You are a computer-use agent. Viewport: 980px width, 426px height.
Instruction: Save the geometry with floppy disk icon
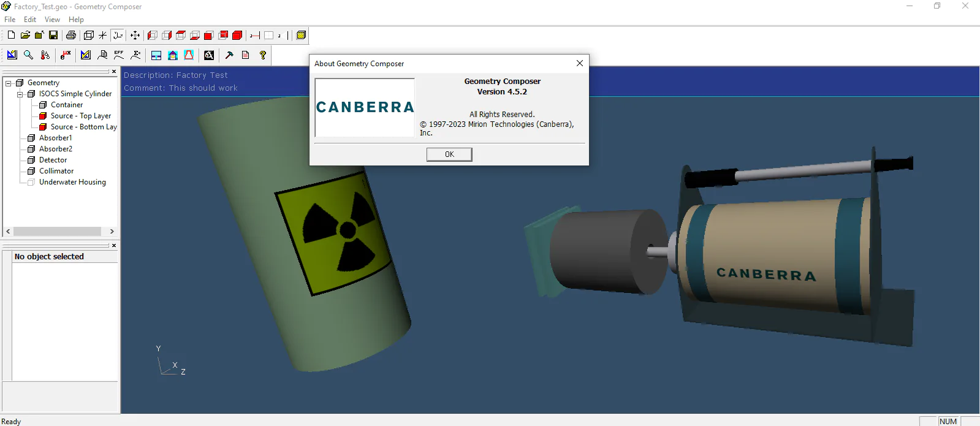[53, 36]
